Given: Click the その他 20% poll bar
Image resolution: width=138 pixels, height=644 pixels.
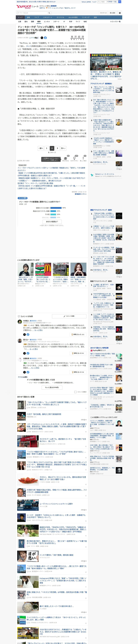Looking at the screenshot, I should coord(53,214).
